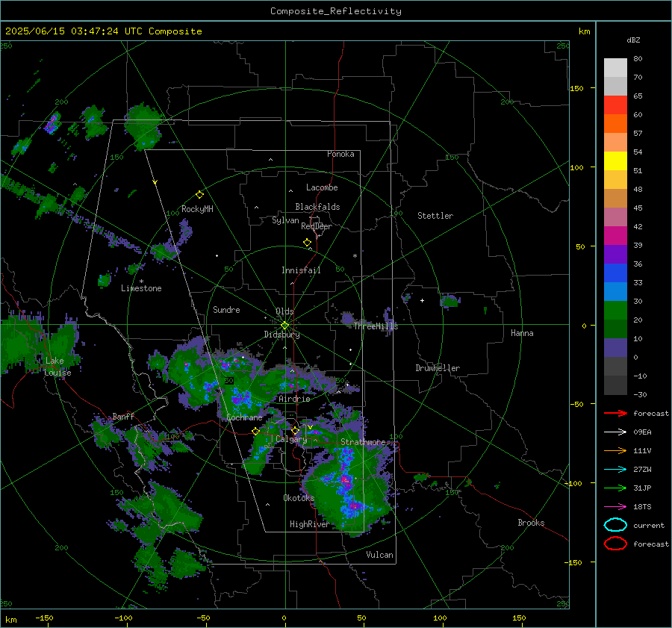Click the Blackfalds town label
Image resolution: width=672 pixels, height=628 pixels.
[x=317, y=207]
